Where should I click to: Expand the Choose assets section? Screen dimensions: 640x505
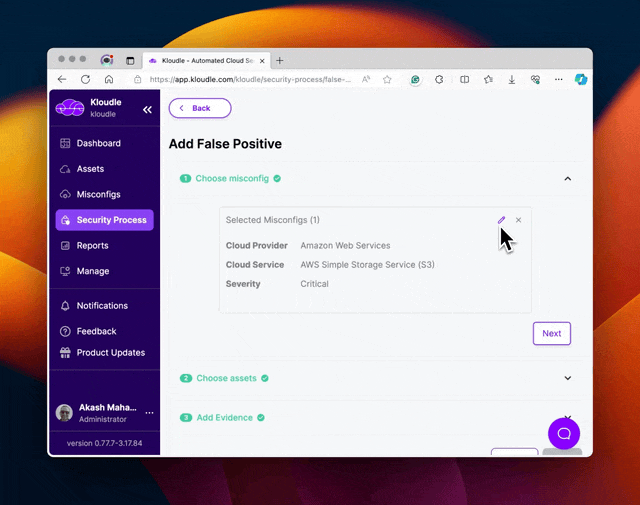567,378
